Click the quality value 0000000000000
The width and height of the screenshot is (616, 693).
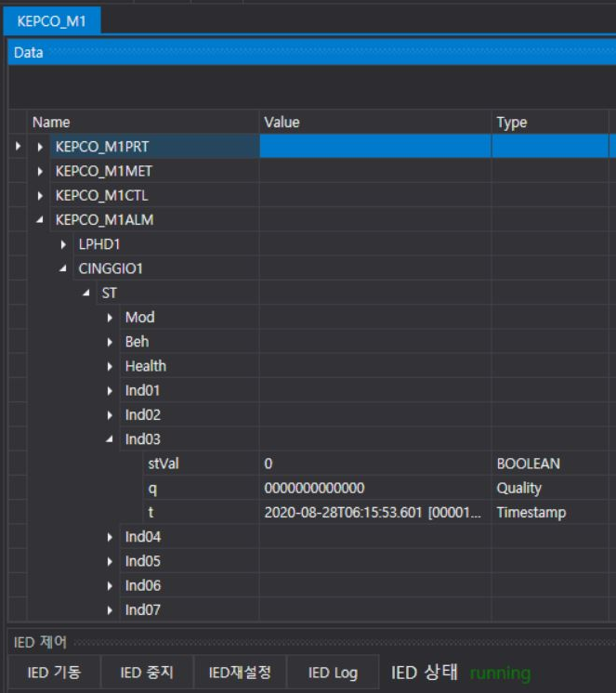click(314, 488)
